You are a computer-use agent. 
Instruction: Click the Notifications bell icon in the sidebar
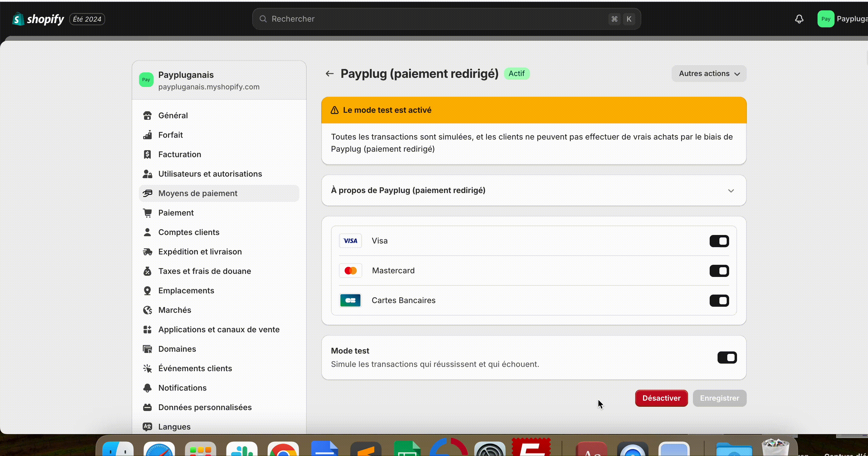[147, 388]
